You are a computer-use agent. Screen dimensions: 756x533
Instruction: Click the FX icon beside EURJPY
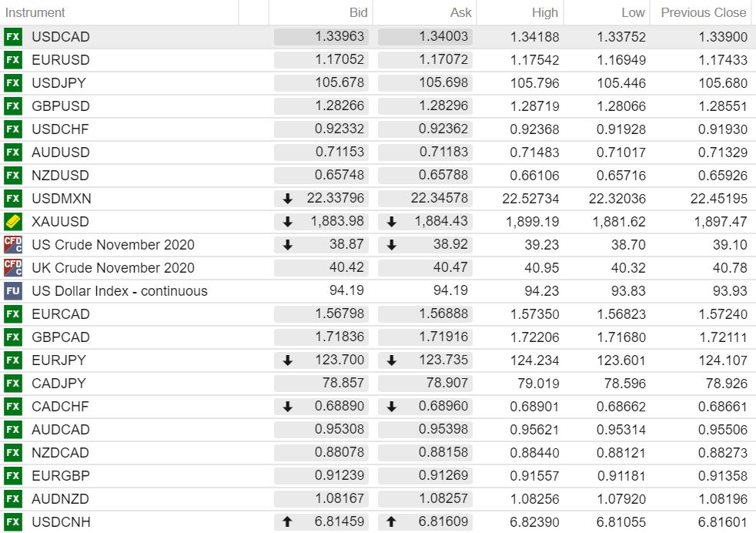[12, 360]
